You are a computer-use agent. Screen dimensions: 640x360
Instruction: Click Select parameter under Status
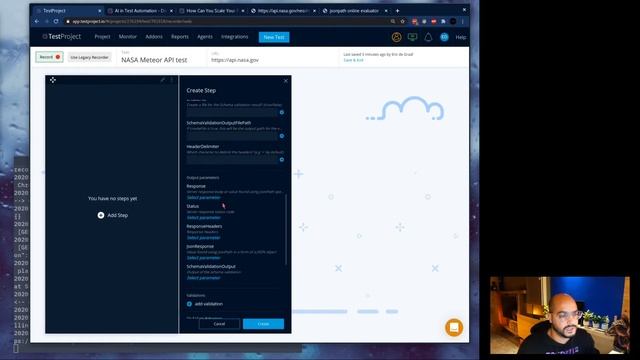click(203, 218)
